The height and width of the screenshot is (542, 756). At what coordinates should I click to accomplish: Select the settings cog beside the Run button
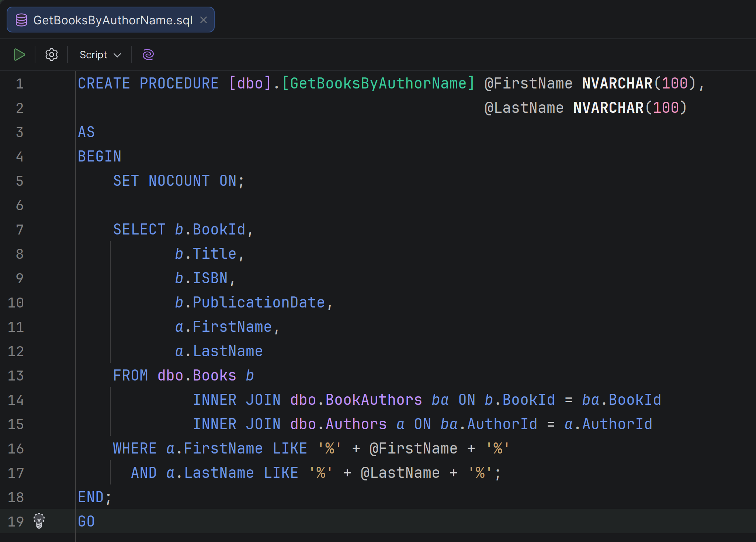51,55
